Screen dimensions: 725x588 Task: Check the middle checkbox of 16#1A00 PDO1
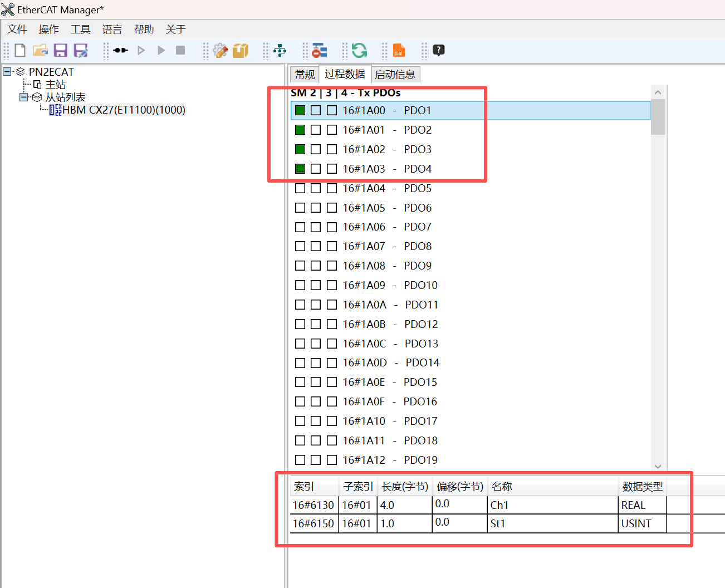[316, 110]
